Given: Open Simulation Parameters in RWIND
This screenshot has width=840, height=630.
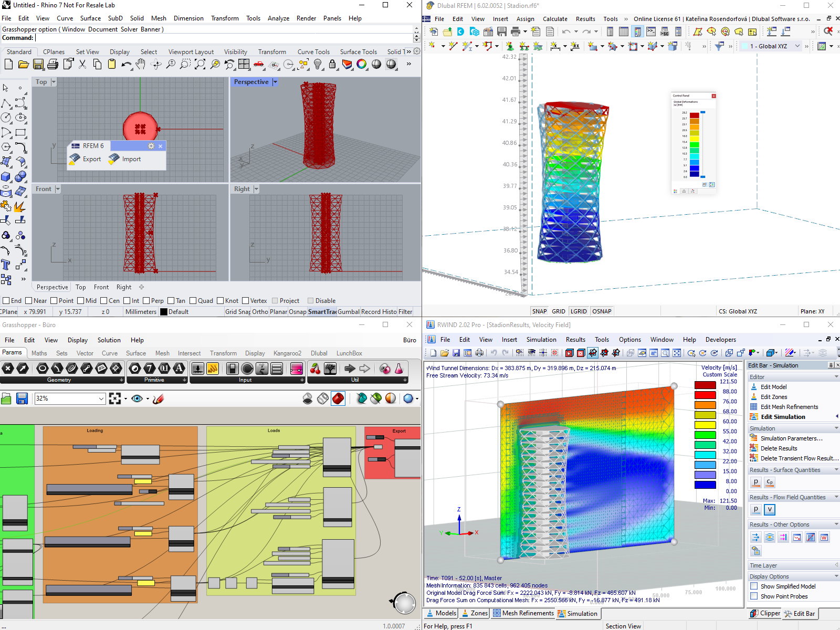Looking at the screenshot, I should click(791, 438).
